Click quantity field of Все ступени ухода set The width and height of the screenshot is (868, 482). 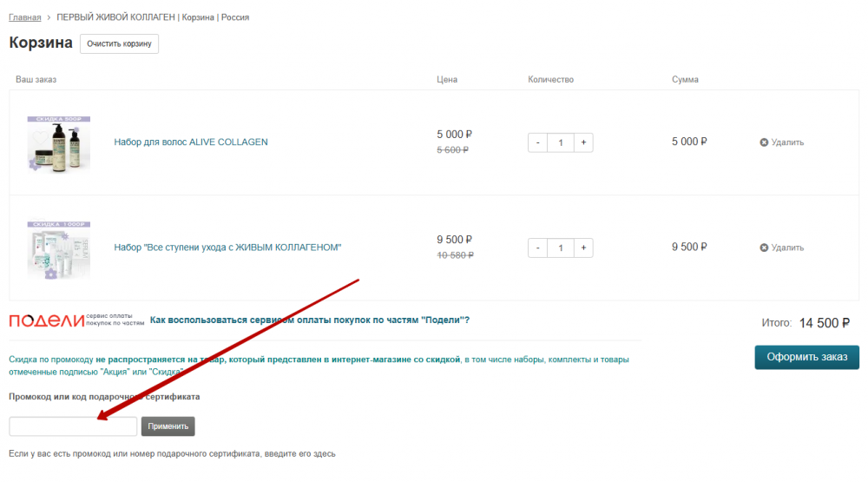tap(561, 248)
